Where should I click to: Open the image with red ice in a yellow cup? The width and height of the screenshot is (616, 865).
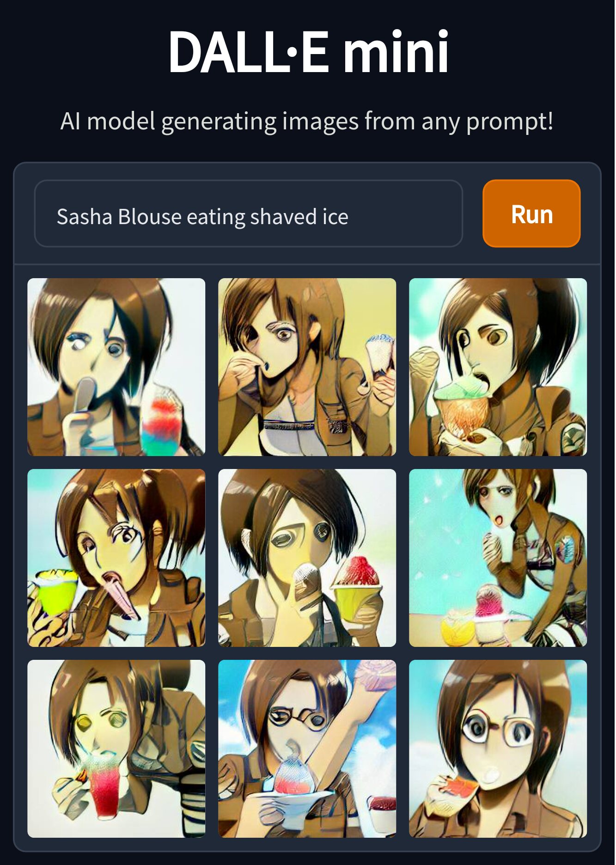click(x=307, y=558)
